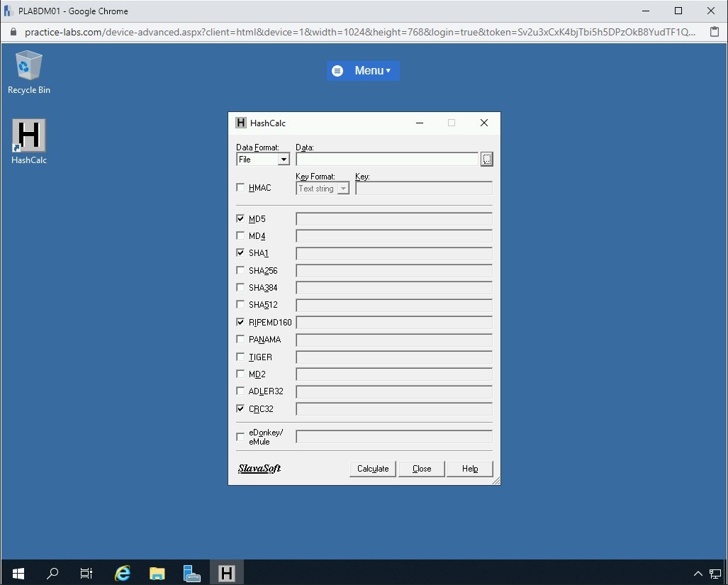Viewport: 728px width, 585px height.
Task: Enable the SHA256 checkbox
Action: (x=240, y=270)
